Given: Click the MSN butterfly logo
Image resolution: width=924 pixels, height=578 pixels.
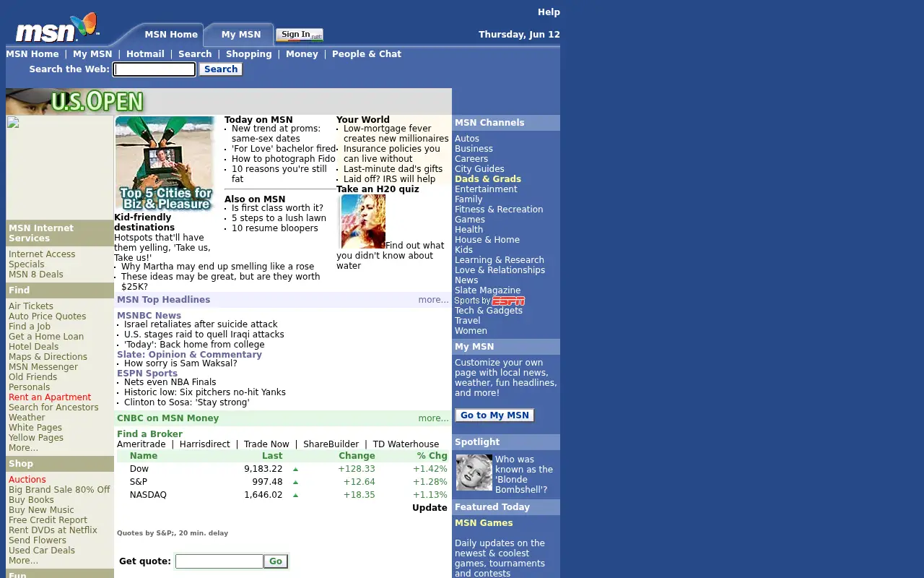Looking at the screenshot, I should (57, 27).
